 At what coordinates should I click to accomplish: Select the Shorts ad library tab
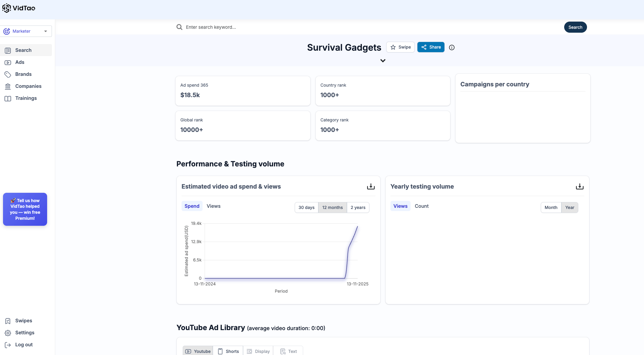click(228, 351)
